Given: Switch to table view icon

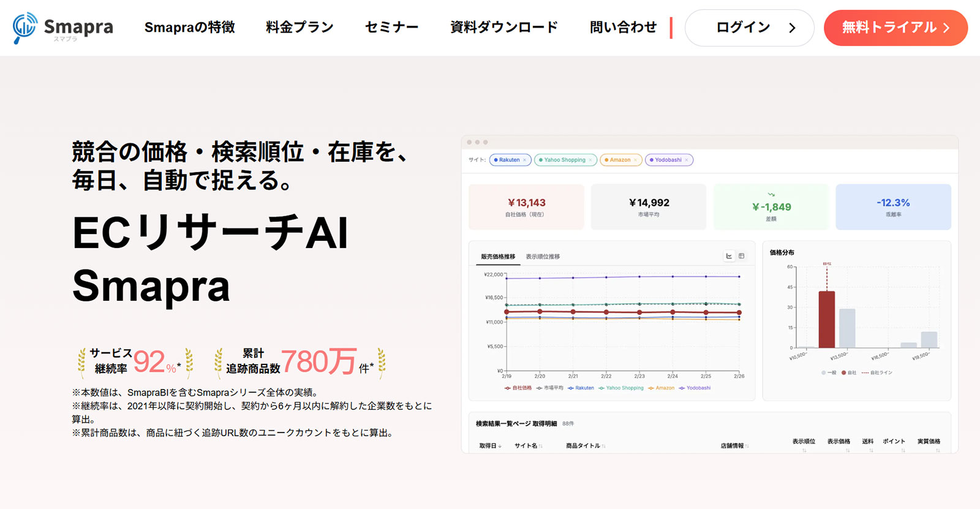Looking at the screenshot, I should point(741,256).
